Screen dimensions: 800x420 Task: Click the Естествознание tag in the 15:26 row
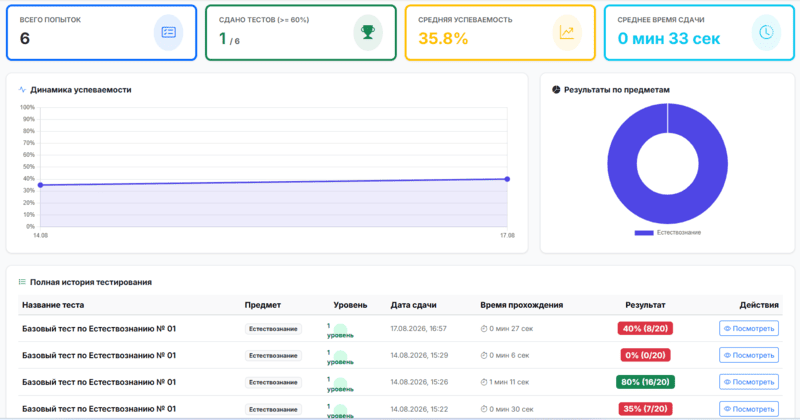point(273,382)
